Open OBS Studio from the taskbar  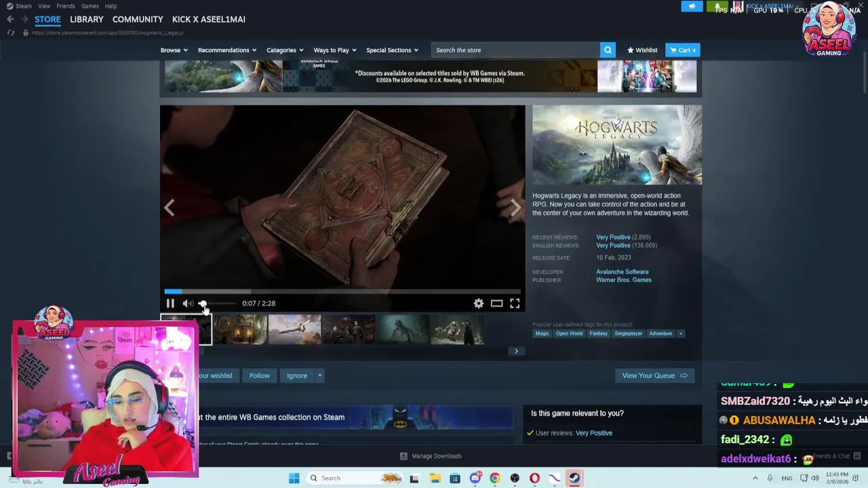515,479
